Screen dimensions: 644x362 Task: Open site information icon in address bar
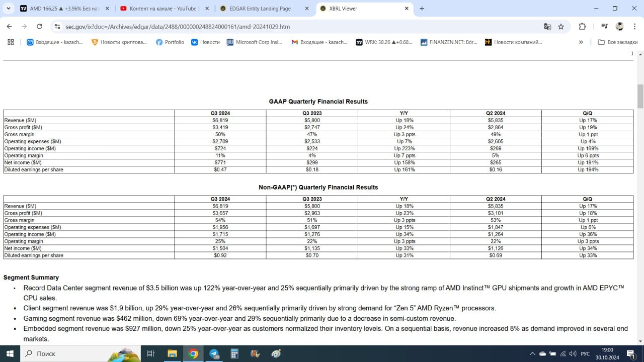click(x=57, y=27)
